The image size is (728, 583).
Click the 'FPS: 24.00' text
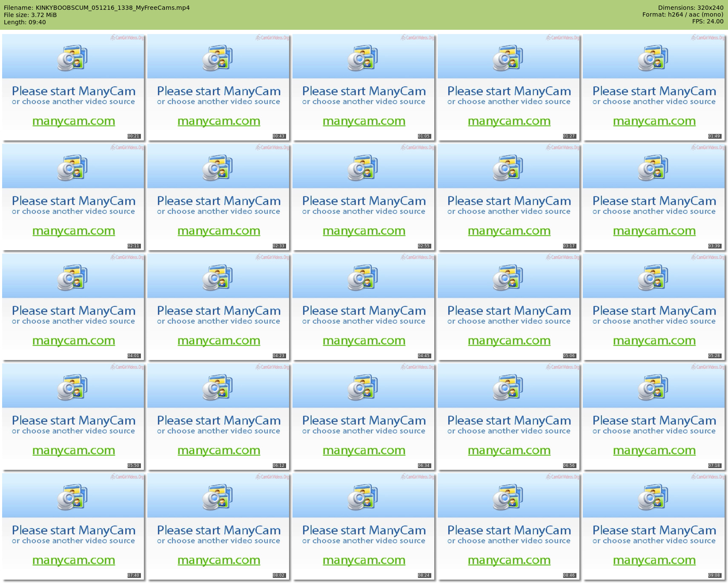(x=708, y=21)
